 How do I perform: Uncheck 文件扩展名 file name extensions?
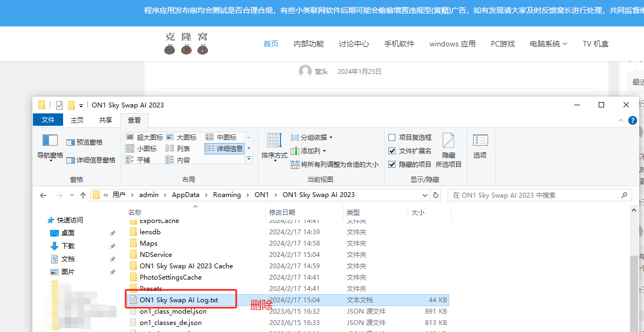tap(410, 151)
